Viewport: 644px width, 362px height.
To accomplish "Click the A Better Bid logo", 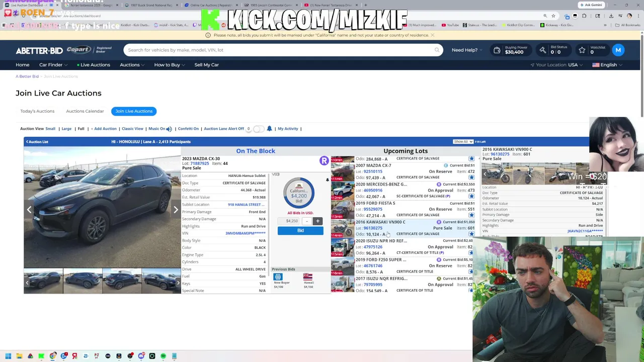I will [x=39, y=50].
